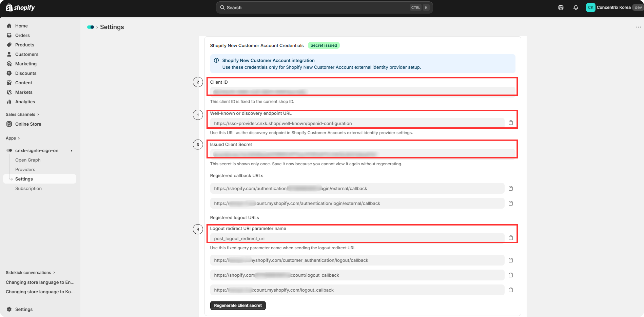The image size is (644, 317).
Task: Open Online Store channel
Action: point(28,124)
